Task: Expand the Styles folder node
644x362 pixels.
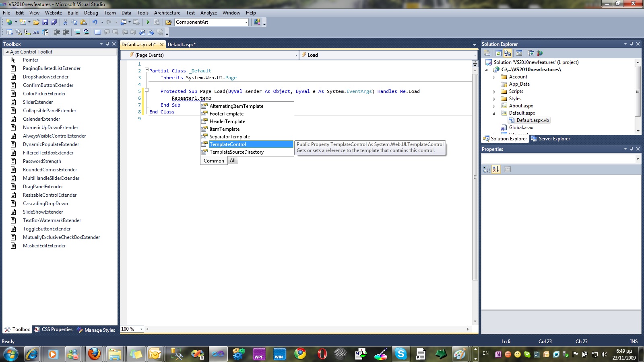Action: (494, 99)
